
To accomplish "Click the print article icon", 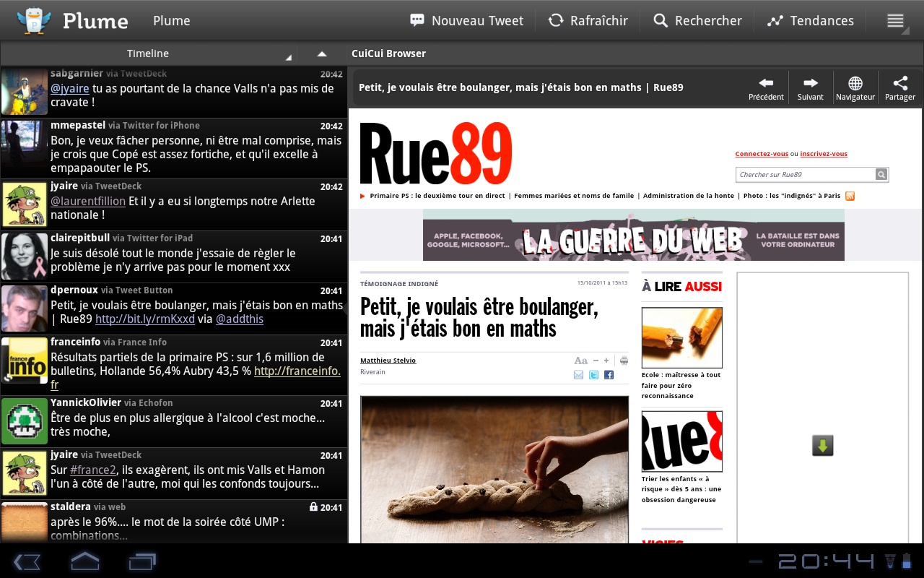I will pos(624,361).
